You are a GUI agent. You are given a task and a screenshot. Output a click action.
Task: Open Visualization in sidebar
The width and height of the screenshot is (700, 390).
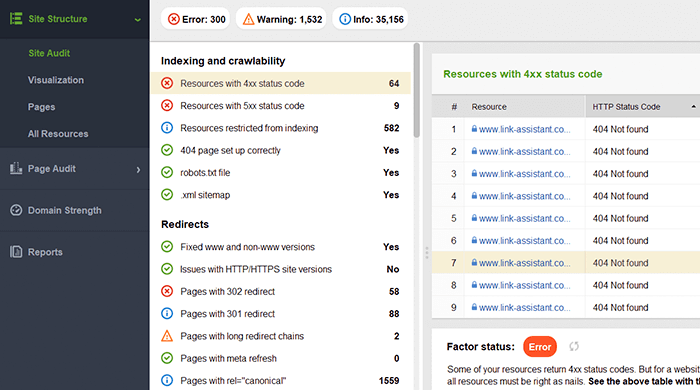[x=56, y=80]
